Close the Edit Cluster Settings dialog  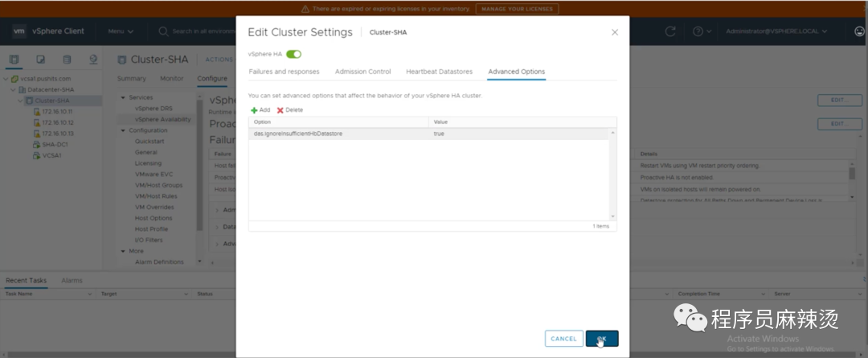pos(615,32)
